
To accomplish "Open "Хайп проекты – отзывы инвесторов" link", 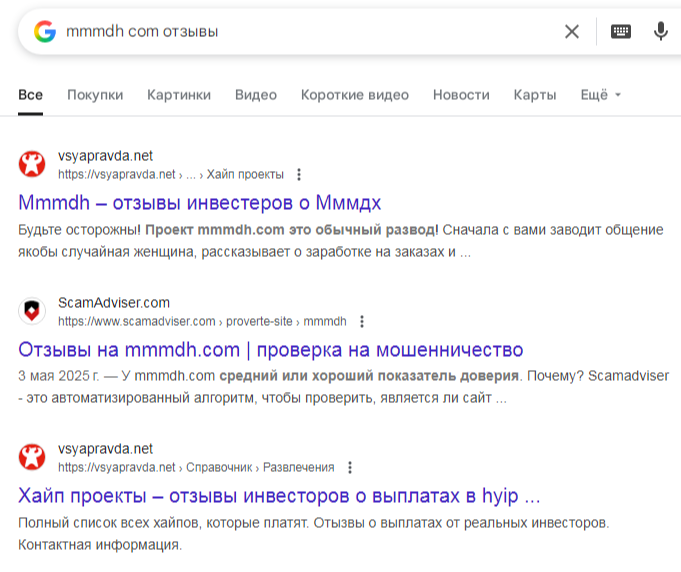I will (x=279, y=496).
